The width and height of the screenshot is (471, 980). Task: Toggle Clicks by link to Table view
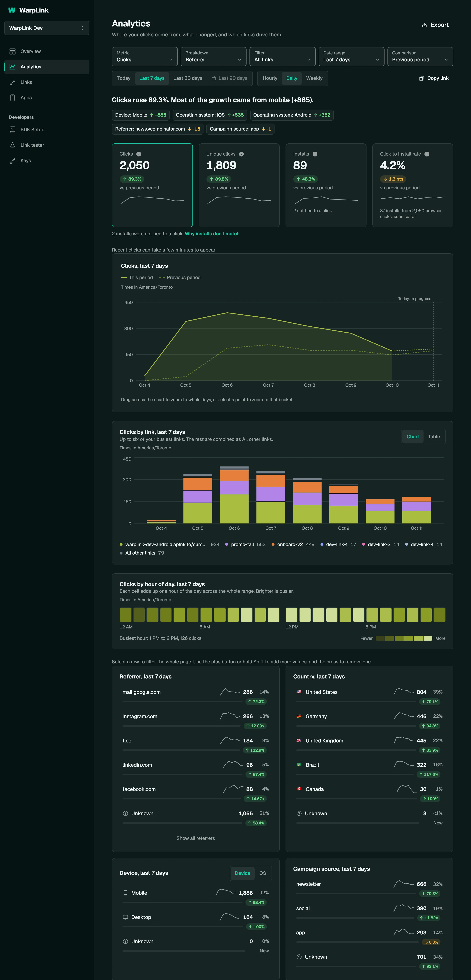pyautogui.click(x=434, y=437)
